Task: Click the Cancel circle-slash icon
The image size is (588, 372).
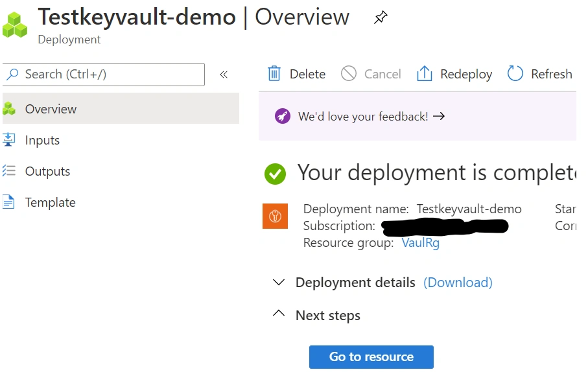Action: tap(349, 73)
